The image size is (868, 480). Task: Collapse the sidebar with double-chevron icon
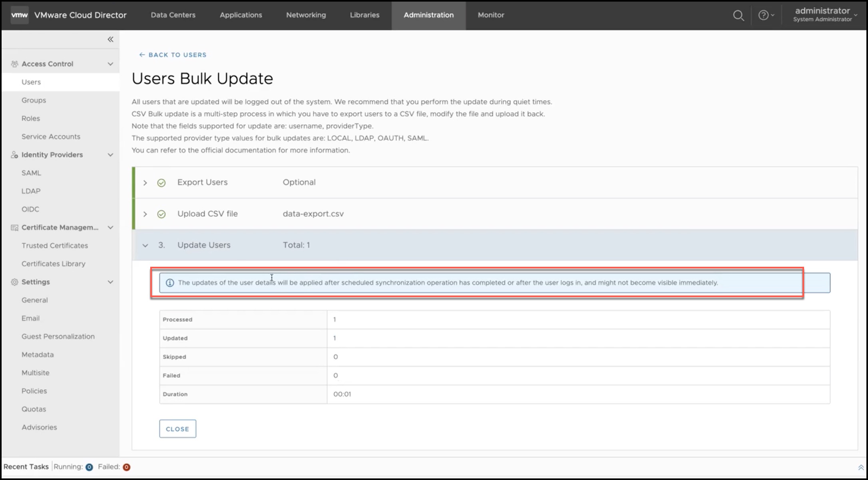pos(110,39)
